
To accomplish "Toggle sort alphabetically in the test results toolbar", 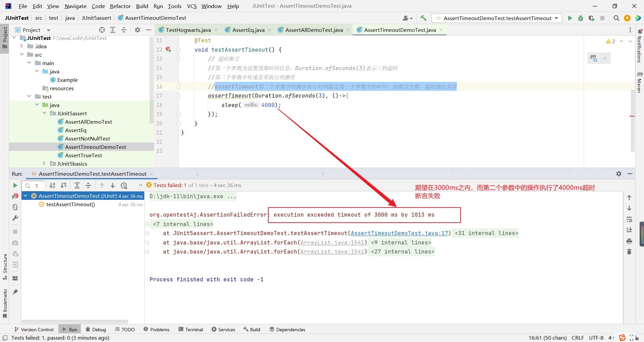I will [x=52, y=185].
